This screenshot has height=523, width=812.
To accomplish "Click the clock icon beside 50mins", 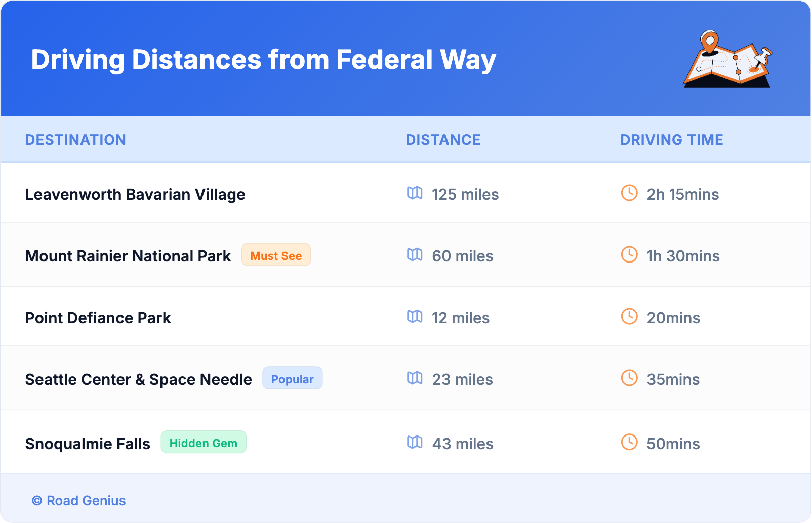I will coord(629,442).
